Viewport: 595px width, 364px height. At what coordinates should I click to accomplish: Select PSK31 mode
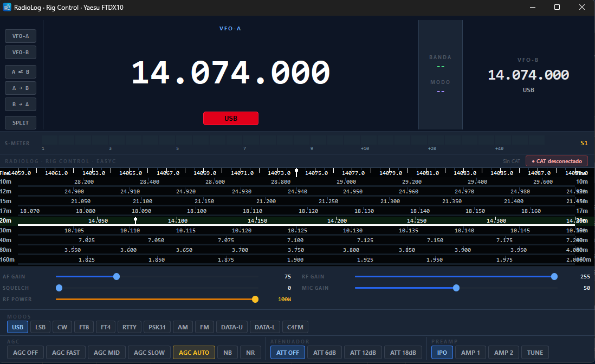[157, 327]
